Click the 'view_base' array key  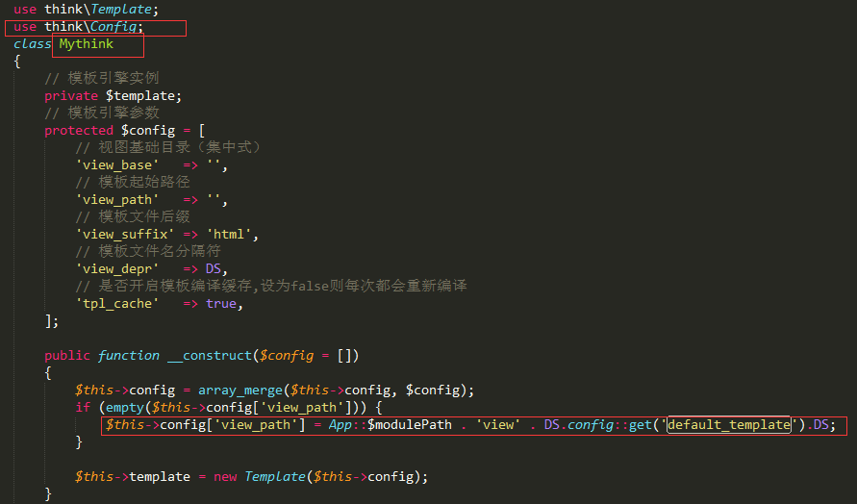(x=117, y=164)
